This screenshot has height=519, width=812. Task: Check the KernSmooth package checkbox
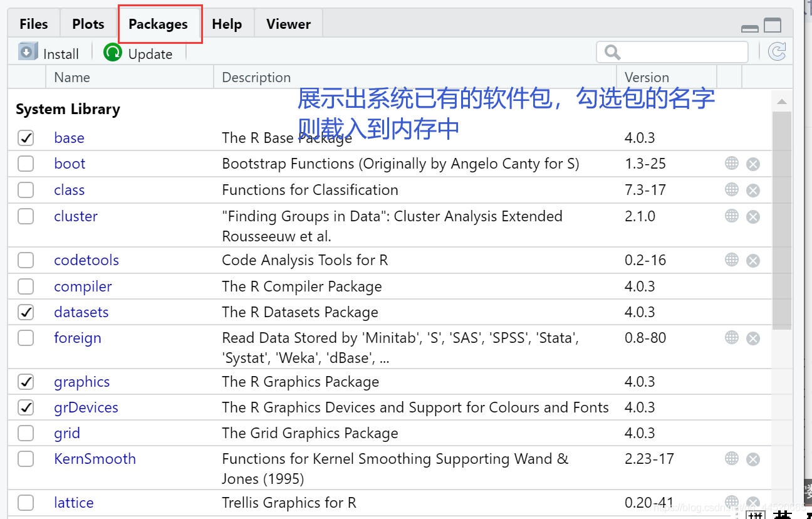tap(26, 459)
